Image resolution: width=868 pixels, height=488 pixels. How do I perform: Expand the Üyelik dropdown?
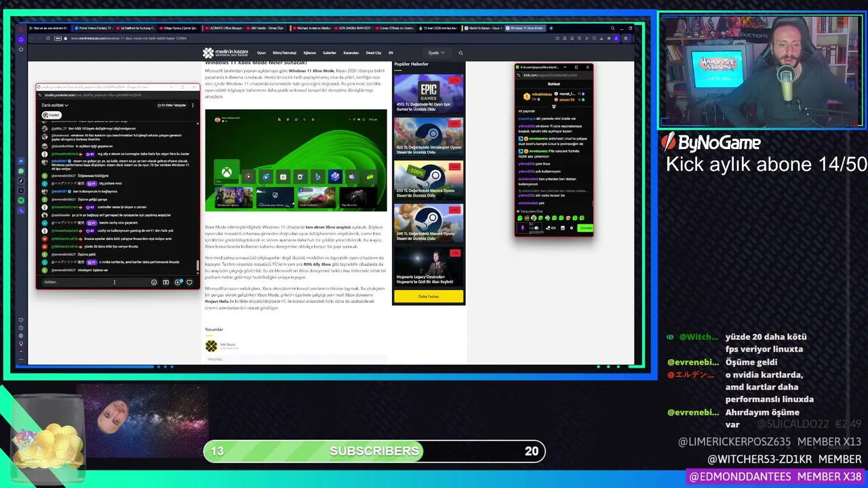(x=436, y=52)
